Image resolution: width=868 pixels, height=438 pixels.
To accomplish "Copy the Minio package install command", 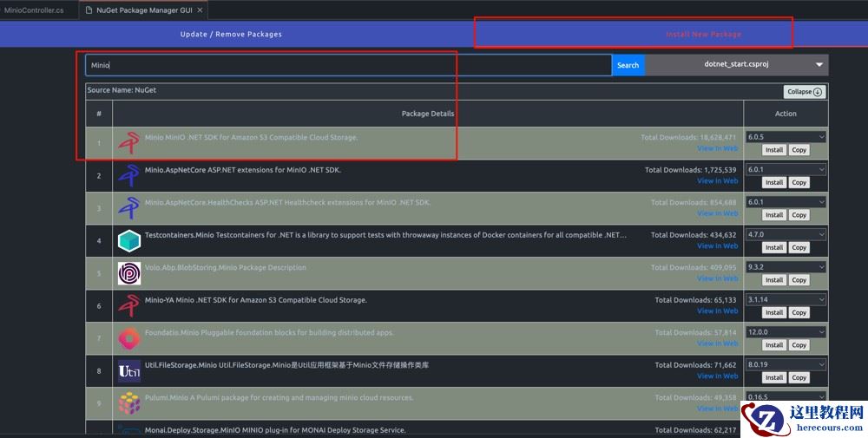I will click(x=799, y=150).
